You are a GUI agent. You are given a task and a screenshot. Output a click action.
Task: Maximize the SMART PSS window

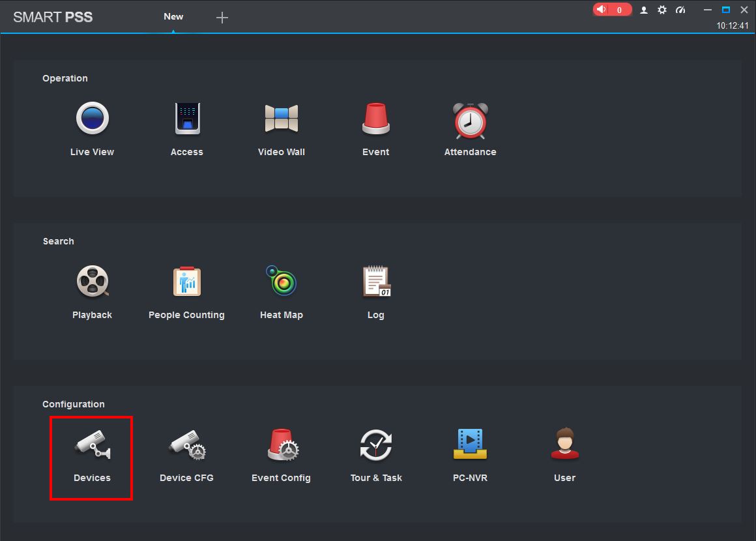pos(725,10)
